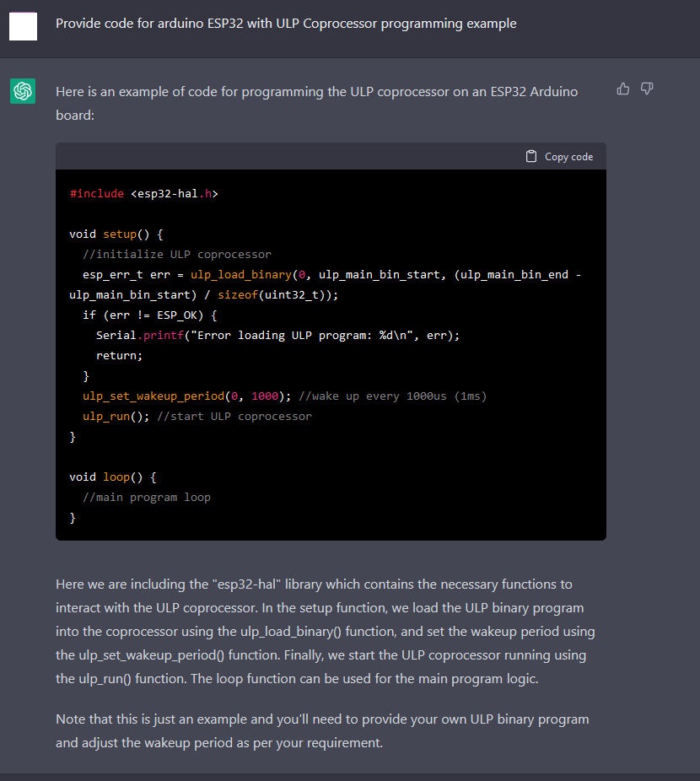Click the ChatGPT logo avatar
Viewport: 700px width, 781px height.
23,91
